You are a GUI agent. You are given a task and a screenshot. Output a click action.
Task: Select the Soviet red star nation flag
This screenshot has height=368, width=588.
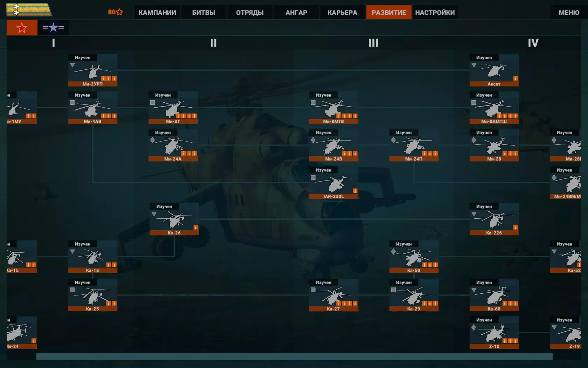(22, 28)
